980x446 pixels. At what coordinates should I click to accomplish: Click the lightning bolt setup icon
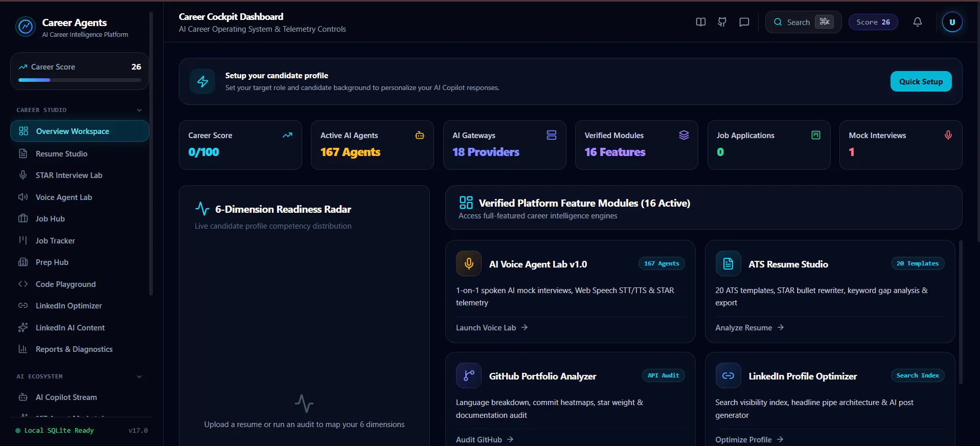click(x=203, y=81)
